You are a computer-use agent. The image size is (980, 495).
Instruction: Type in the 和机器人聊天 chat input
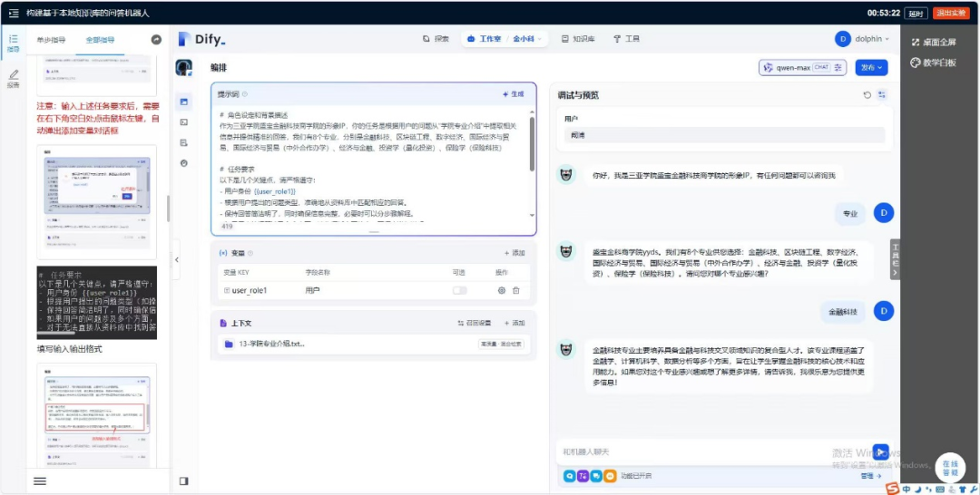click(708, 451)
